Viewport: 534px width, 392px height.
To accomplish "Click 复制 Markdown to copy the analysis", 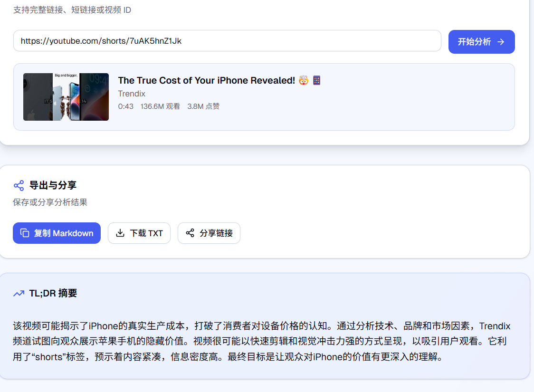I will tap(57, 233).
